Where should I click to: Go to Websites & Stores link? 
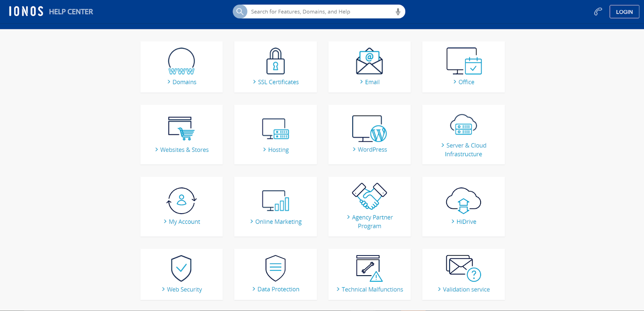[182, 150]
